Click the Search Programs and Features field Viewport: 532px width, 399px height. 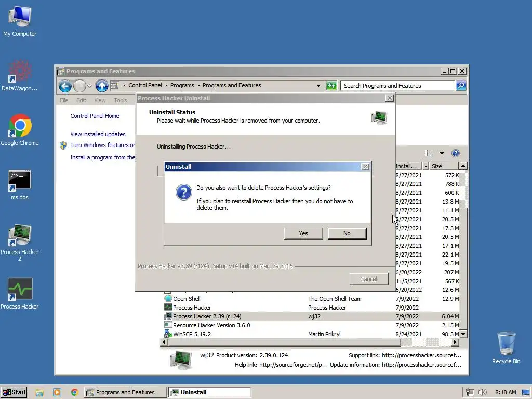[397, 86]
